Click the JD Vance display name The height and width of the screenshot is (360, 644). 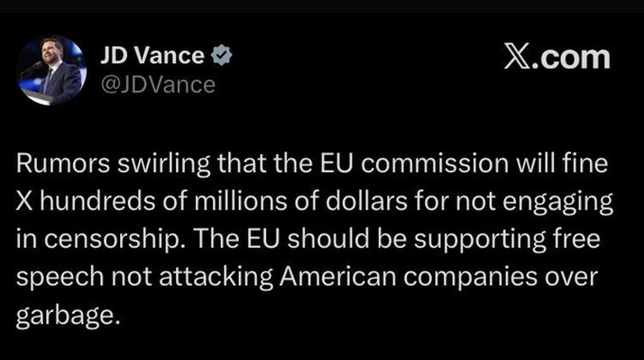152,57
